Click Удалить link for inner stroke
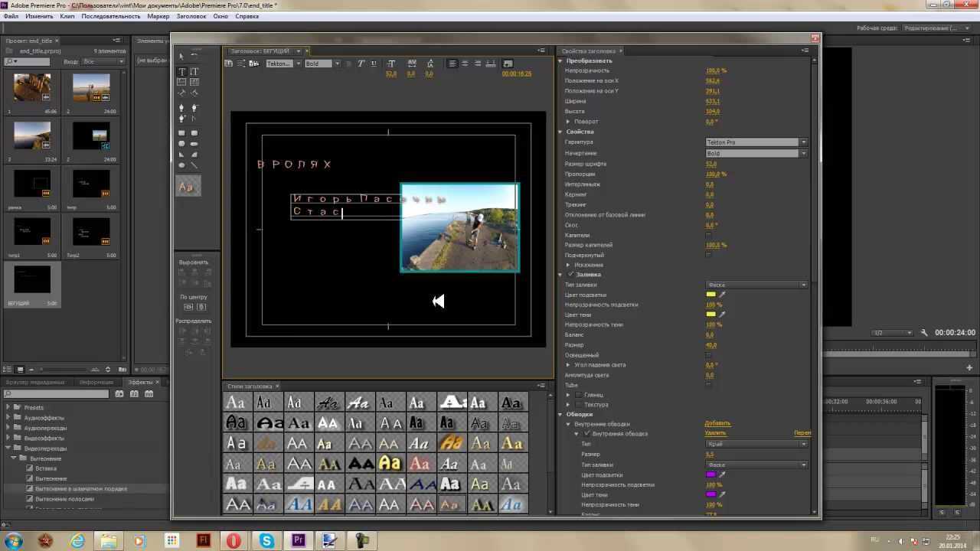Screen dimensions: 980x551 (715, 433)
